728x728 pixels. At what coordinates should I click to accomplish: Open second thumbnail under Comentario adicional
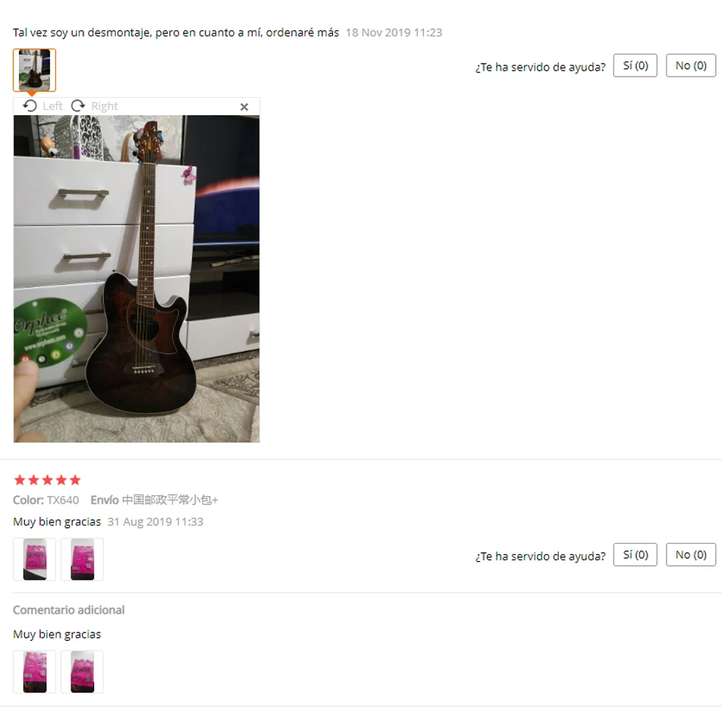pos(82,672)
